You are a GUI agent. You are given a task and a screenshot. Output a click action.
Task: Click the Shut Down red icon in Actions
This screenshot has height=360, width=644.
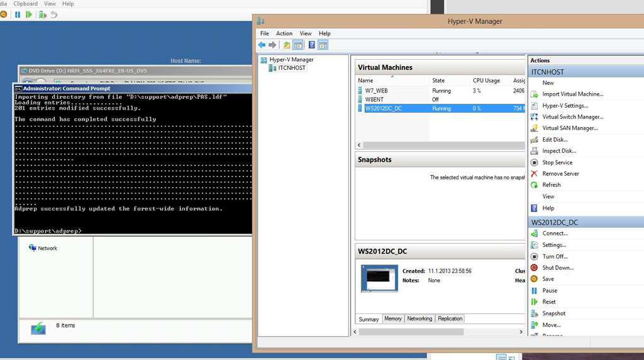[x=535, y=268]
